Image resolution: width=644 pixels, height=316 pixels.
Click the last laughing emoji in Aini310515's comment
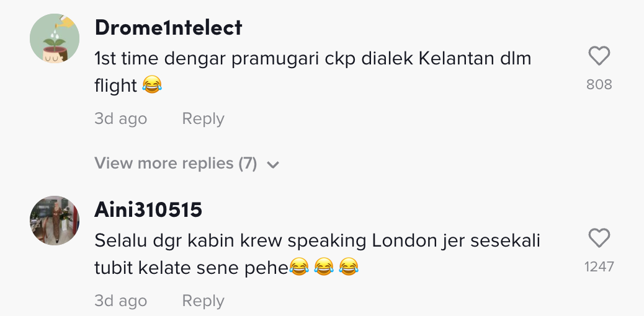click(349, 268)
